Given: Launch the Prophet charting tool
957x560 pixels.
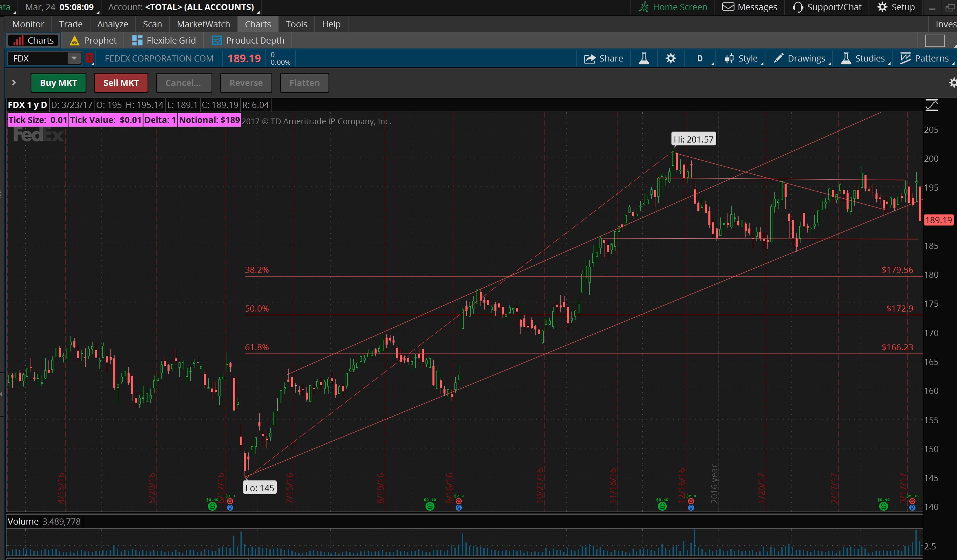Looking at the screenshot, I should (93, 40).
